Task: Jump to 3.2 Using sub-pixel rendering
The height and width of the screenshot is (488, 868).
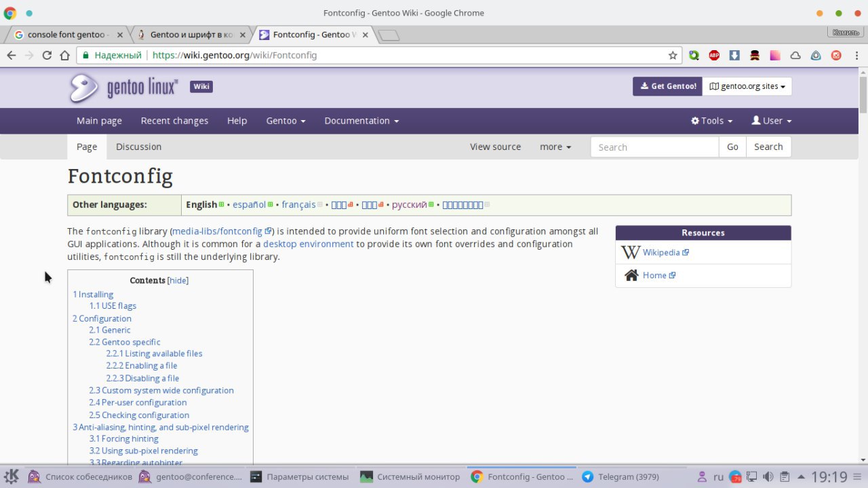Action: pyautogui.click(x=144, y=451)
